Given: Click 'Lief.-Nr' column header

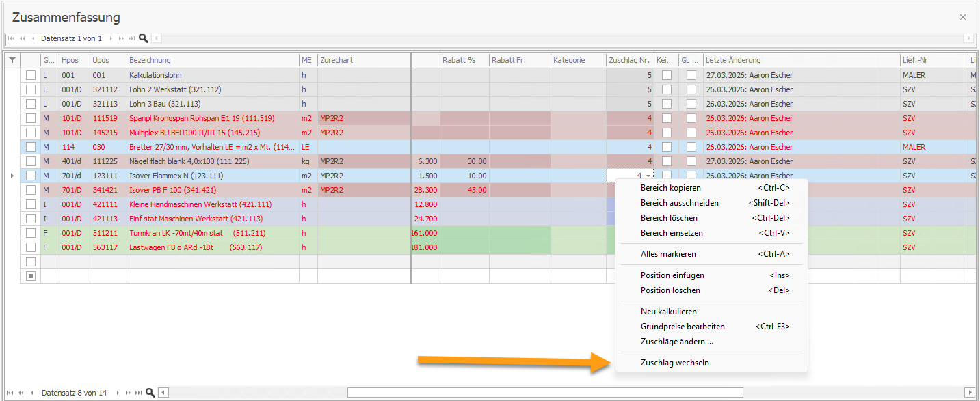Looking at the screenshot, I should 934,60.
